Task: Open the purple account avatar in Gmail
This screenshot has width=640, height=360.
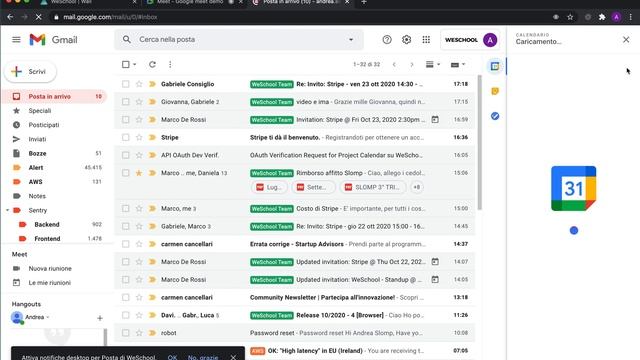Action: [490, 40]
